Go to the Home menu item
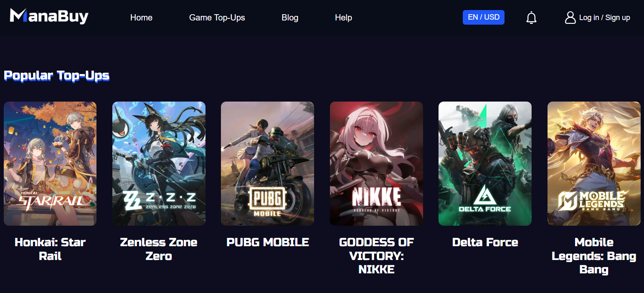644x293 pixels. [x=141, y=18]
